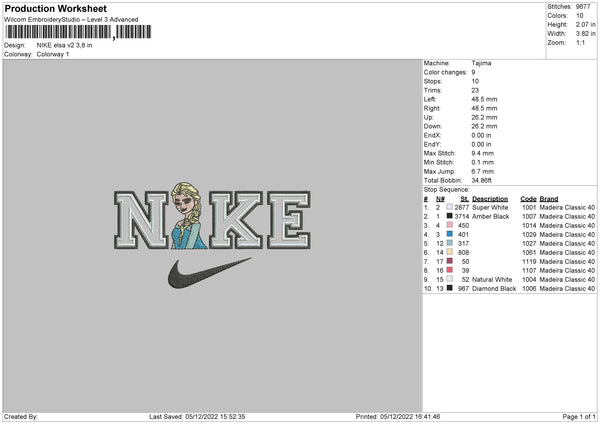The height and width of the screenshot is (424, 600).
Task: Click the 'Created By:' footer label
Action: [21, 416]
